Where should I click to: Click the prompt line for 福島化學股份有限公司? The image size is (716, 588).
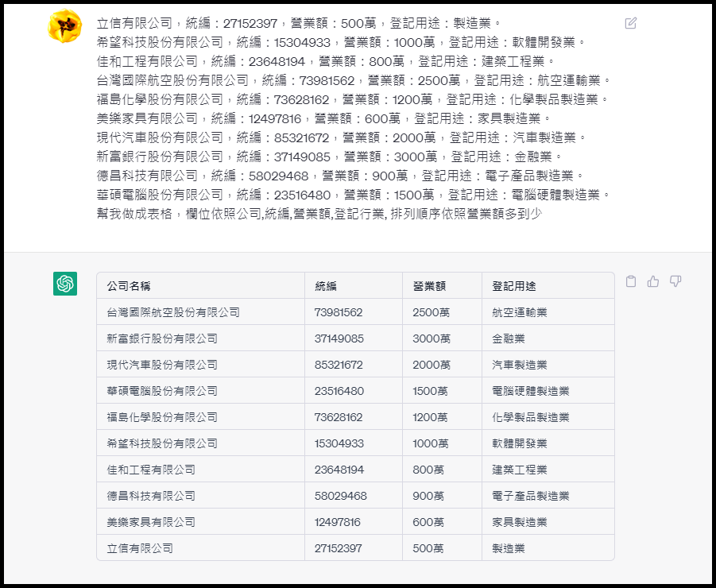click(x=353, y=99)
